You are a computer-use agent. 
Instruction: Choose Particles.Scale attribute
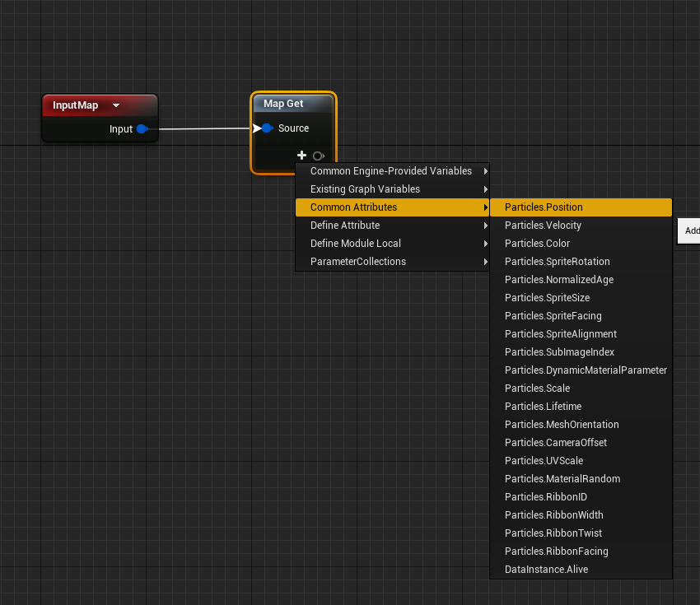[581, 389]
